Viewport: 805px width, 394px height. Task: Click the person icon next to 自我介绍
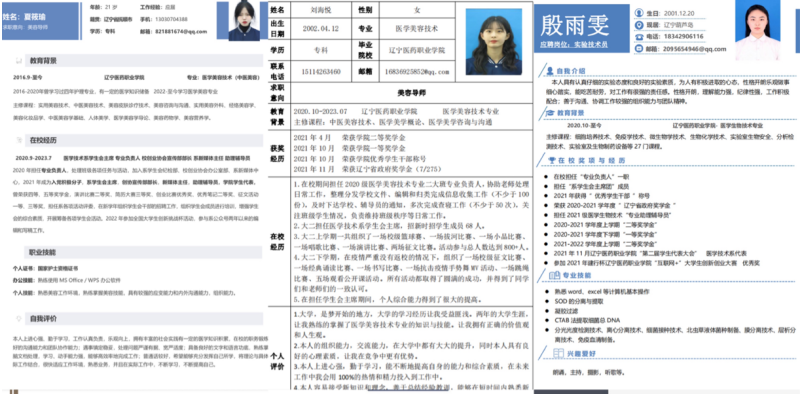(550, 70)
